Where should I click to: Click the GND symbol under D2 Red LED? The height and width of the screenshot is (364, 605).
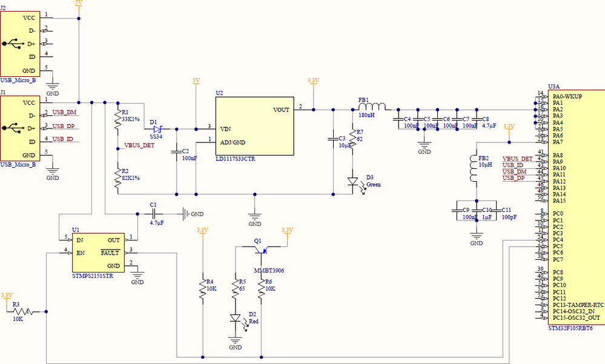(236, 342)
